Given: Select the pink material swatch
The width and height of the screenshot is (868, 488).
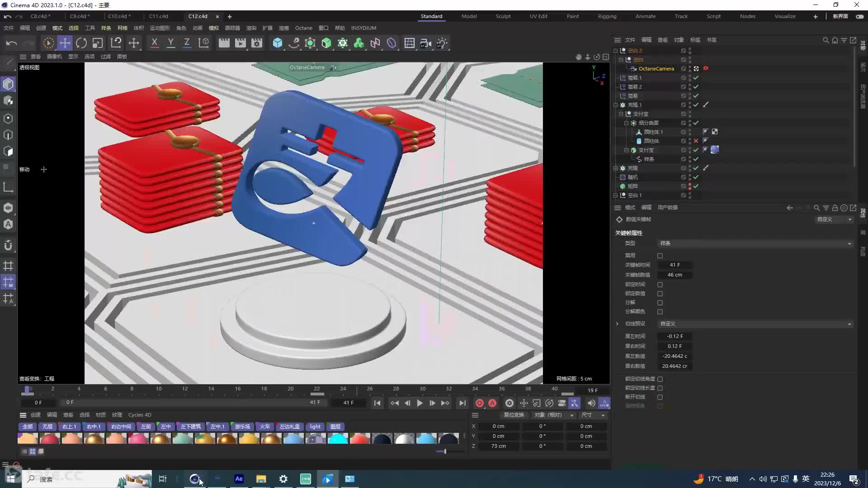Looking at the screenshot, I should 138,439.
